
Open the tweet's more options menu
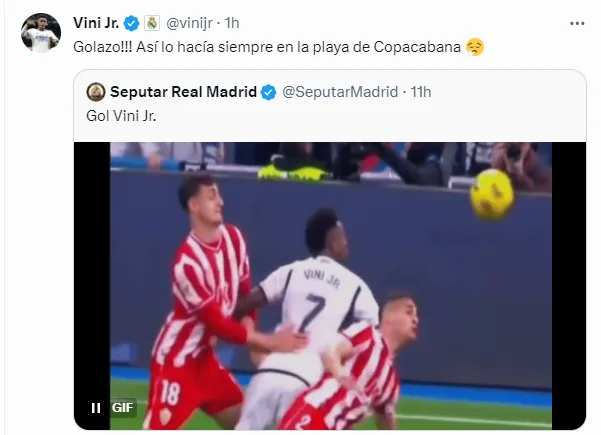pos(577,23)
